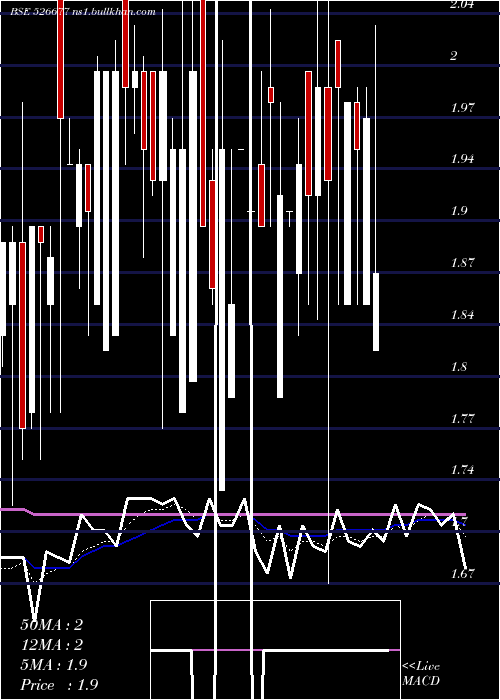Screen dimensions: 500x700
Task: Select the 1.74 price axis label
Action: pos(461,470)
